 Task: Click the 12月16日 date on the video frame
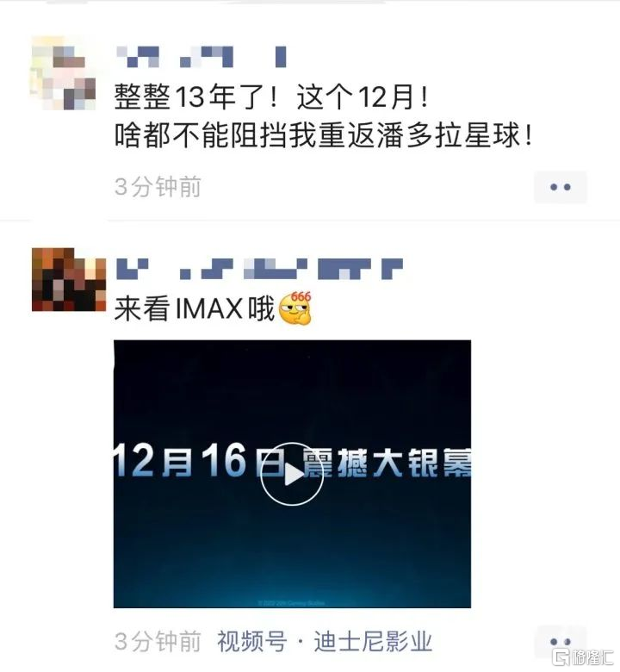pos(198,461)
